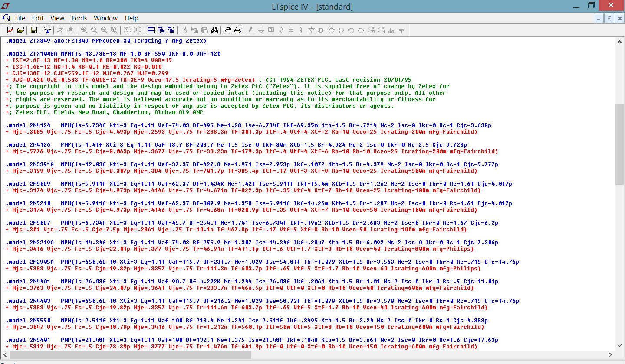Click the '.model 2N5087' line
This screenshot has height=364, width=625.
tap(252, 223)
